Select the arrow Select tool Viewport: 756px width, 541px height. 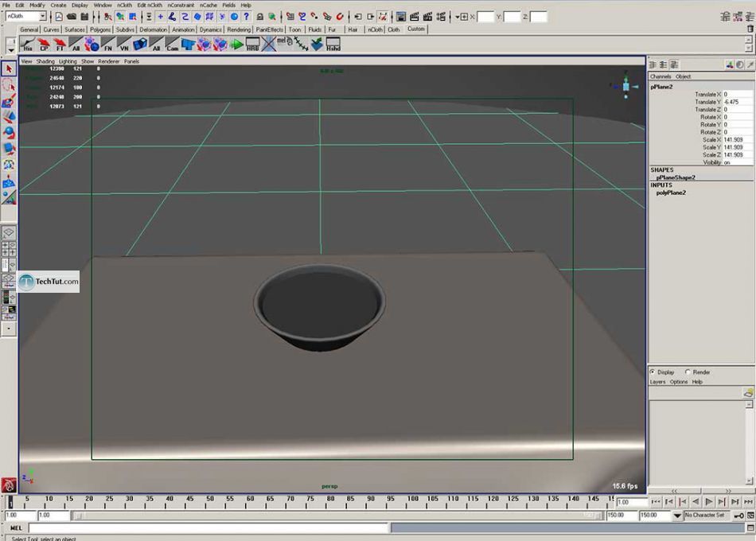point(9,69)
